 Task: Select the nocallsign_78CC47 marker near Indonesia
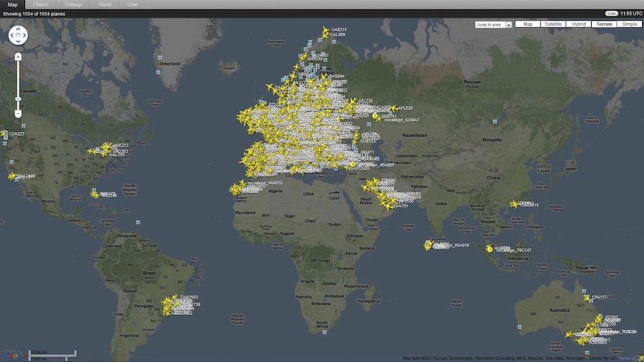489,249
